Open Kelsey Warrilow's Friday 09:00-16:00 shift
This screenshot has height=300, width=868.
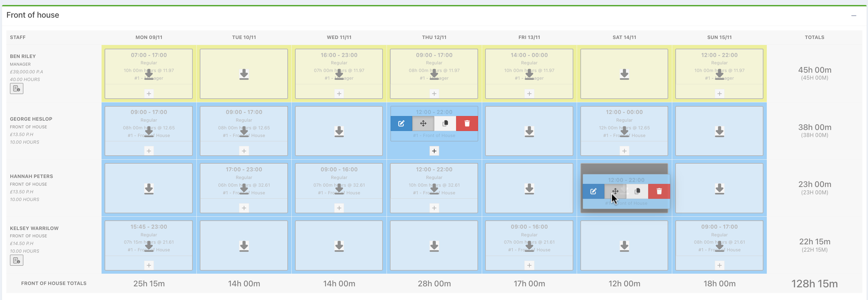point(529,238)
